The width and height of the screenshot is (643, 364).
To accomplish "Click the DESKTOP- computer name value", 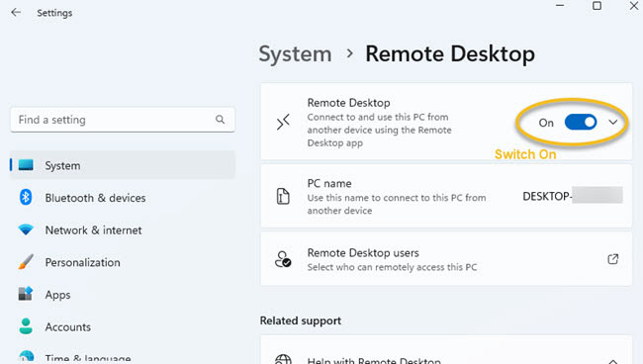I will (573, 196).
